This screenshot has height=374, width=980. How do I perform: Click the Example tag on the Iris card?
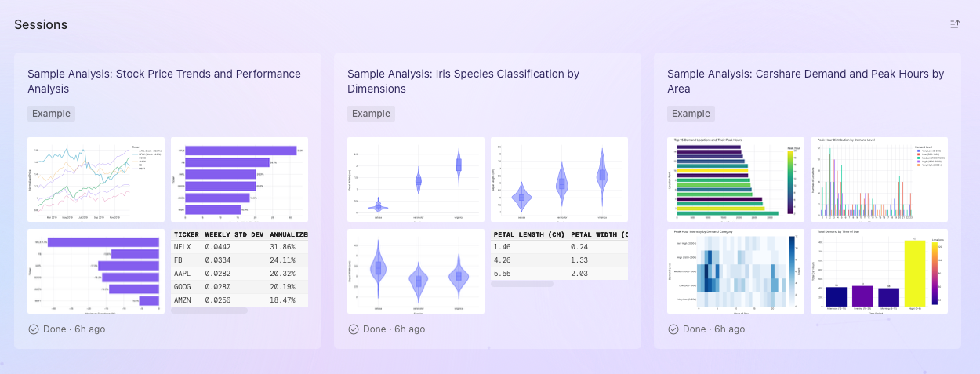click(x=371, y=114)
